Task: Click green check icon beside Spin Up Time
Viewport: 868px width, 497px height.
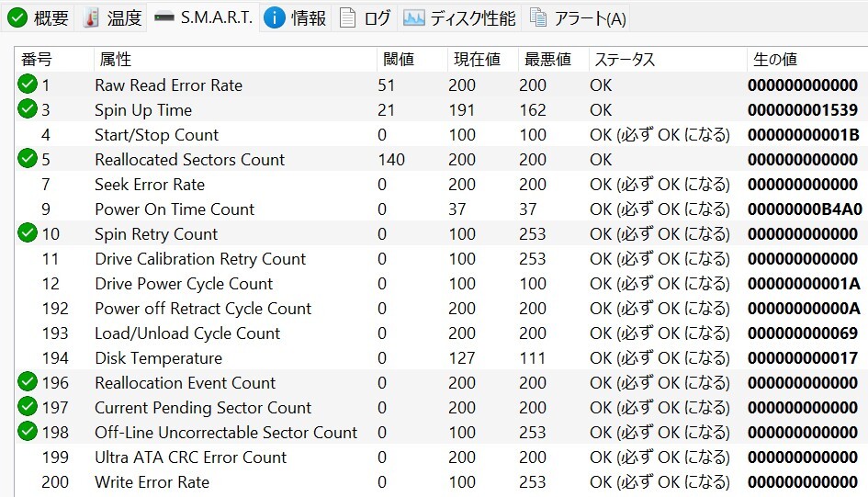Action: click(28, 110)
